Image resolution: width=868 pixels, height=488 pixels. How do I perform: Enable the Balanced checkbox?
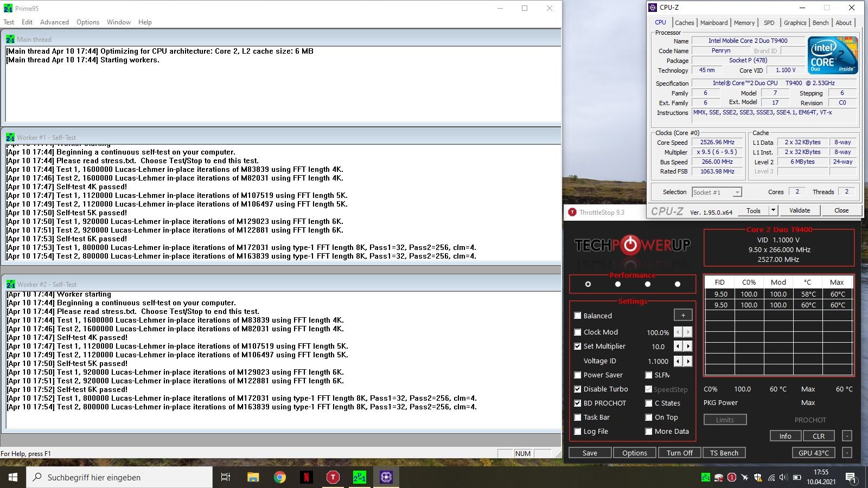point(578,316)
